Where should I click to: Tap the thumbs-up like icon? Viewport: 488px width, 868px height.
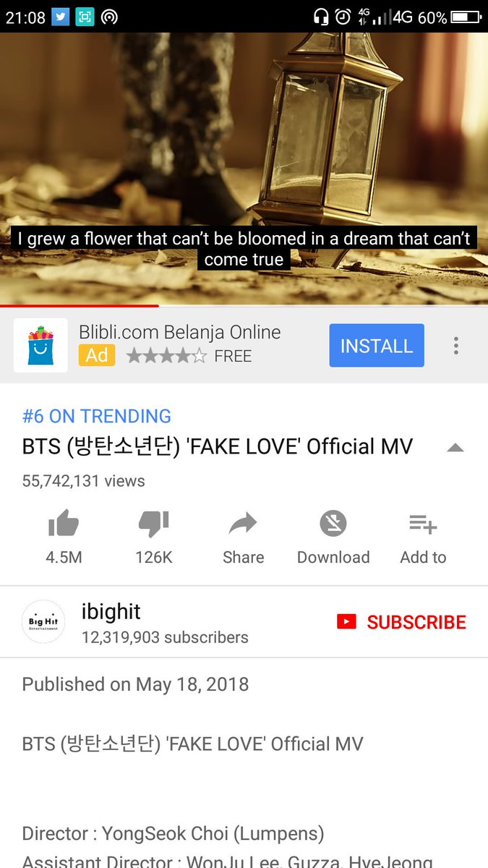(x=64, y=524)
